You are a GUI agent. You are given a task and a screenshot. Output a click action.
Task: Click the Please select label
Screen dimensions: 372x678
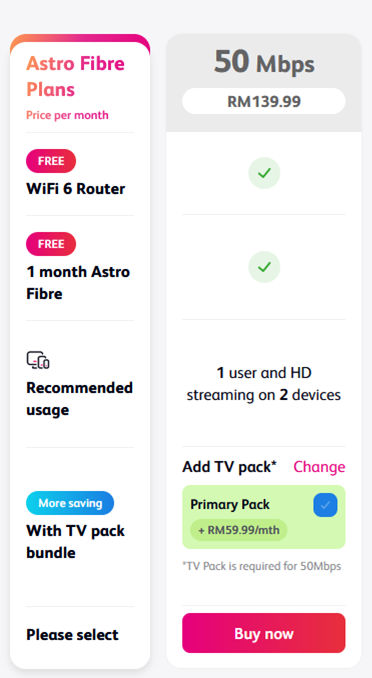coord(72,635)
